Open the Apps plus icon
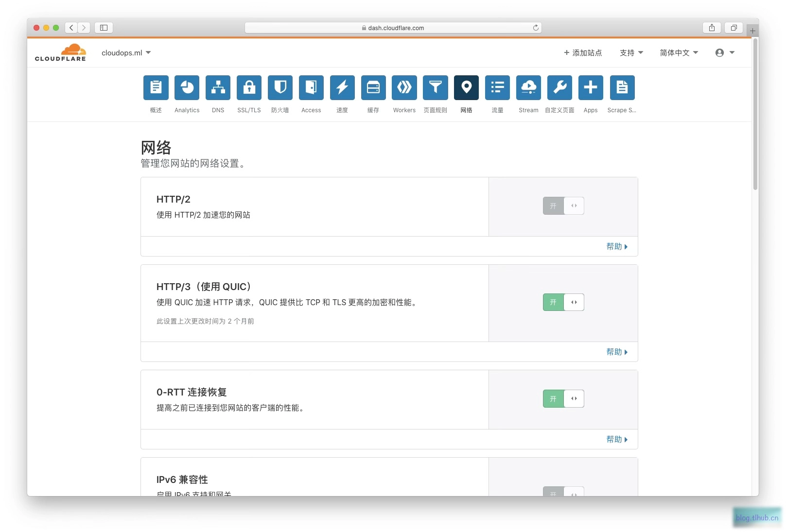The width and height of the screenshot is (786, 532). [591, 87]
